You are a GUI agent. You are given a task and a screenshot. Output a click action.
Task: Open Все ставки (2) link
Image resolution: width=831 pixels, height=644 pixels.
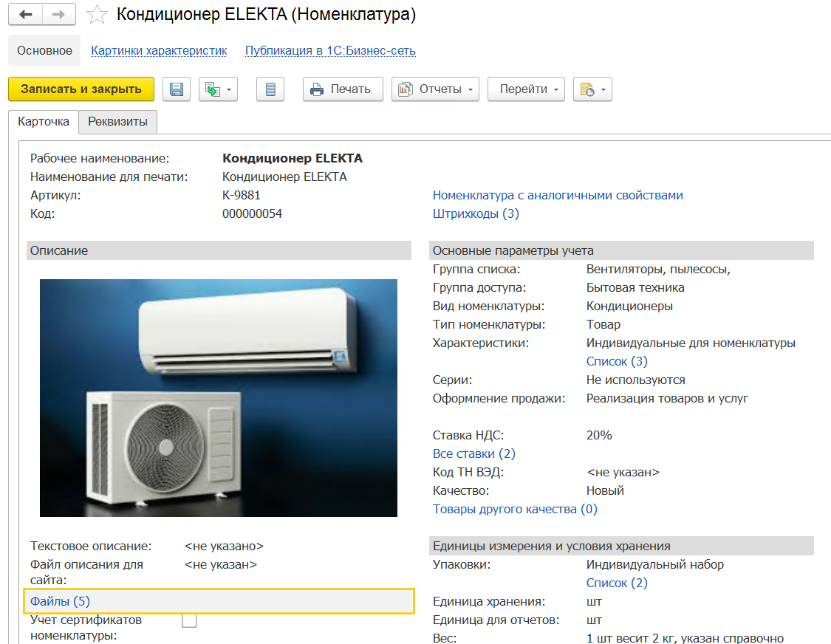(473, 453)
